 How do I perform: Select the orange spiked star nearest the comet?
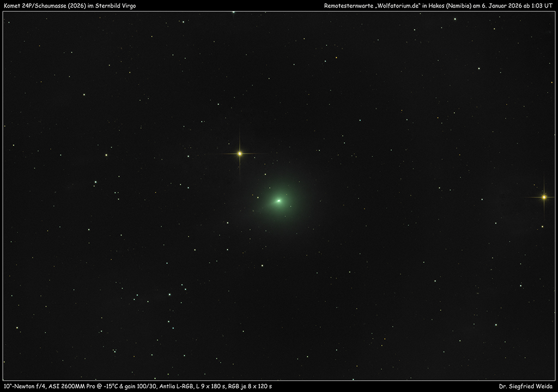pyautogui.click(x=239, y=153)
